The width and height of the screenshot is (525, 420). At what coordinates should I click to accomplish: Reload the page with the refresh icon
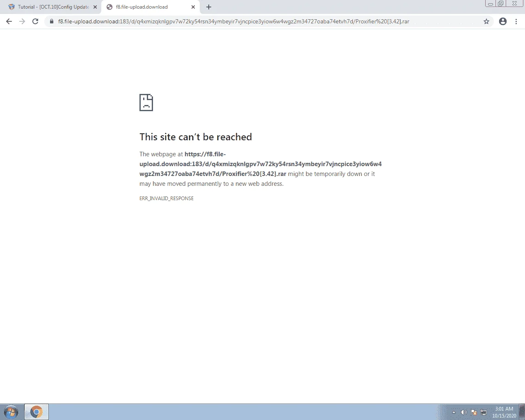(x=35, y=21)
